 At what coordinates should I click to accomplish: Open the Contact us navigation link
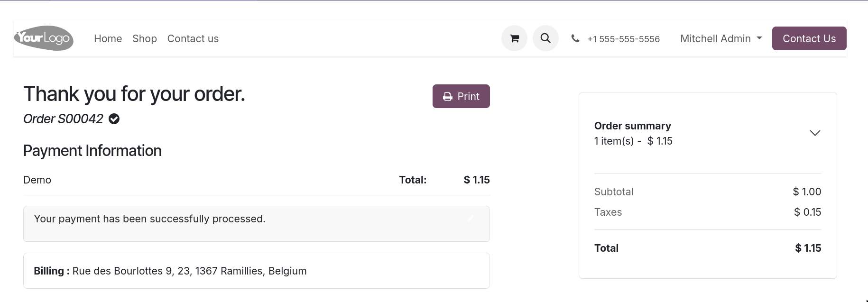tap(193, 38)
